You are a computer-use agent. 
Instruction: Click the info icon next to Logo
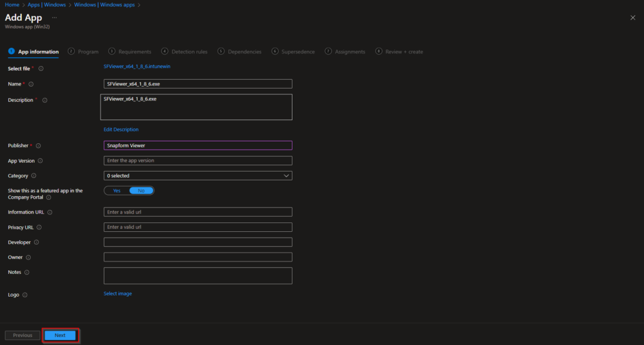(25, 295)
